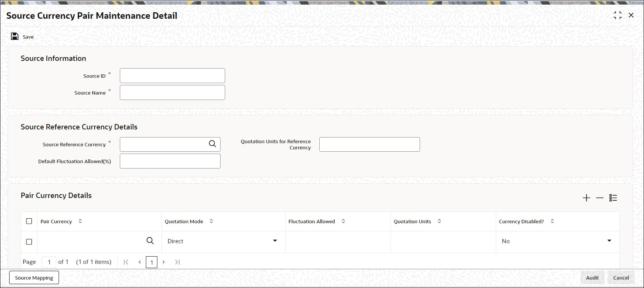Click the Pair Currency cell in the row

point(100,242)
